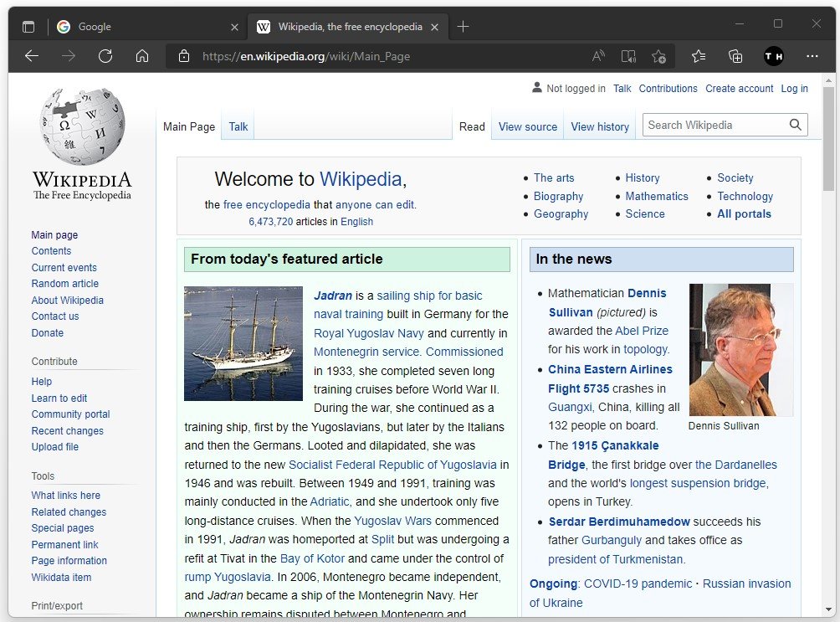Open Current events in sidebar
This screenshot has width=840, height=622.
tap(64, 268)
